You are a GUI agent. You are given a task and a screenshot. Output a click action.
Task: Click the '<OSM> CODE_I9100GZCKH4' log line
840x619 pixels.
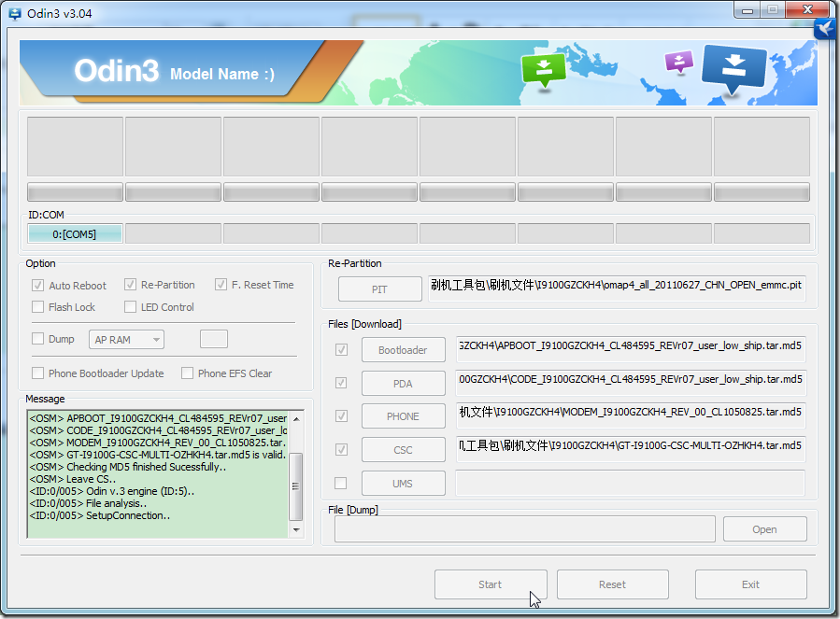coord(158,430)
